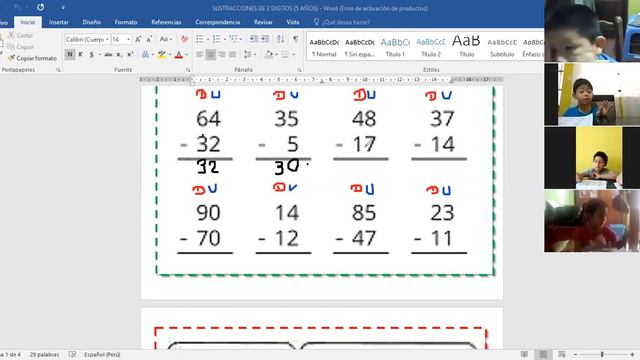
Task: Open the Referencias tab
Action: pos(166,22)
